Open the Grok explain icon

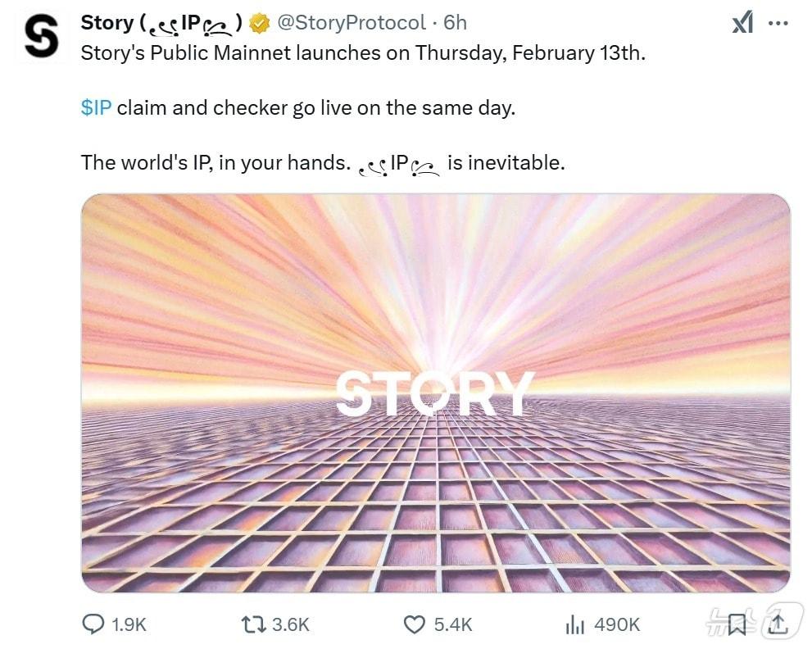[x=742, y=24]
